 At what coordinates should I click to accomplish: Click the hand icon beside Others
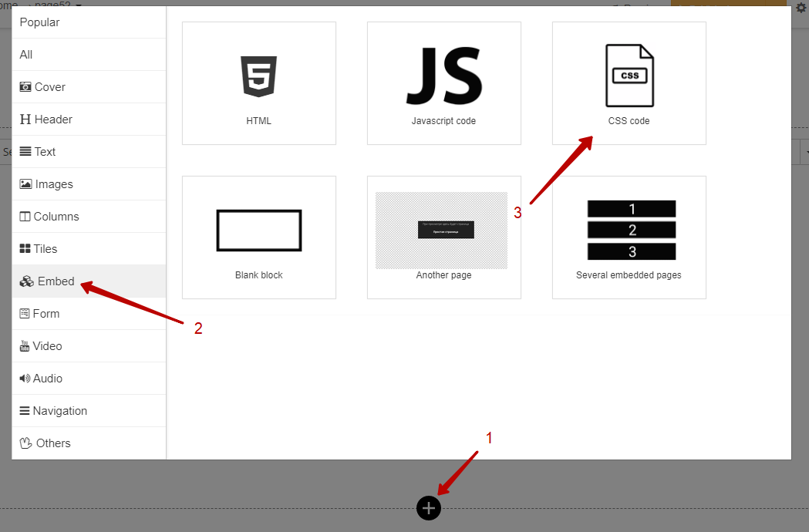(25, 443)
